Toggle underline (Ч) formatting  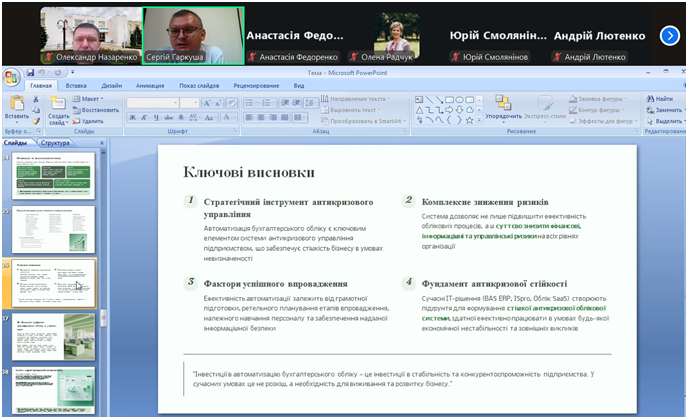[154, 118]
